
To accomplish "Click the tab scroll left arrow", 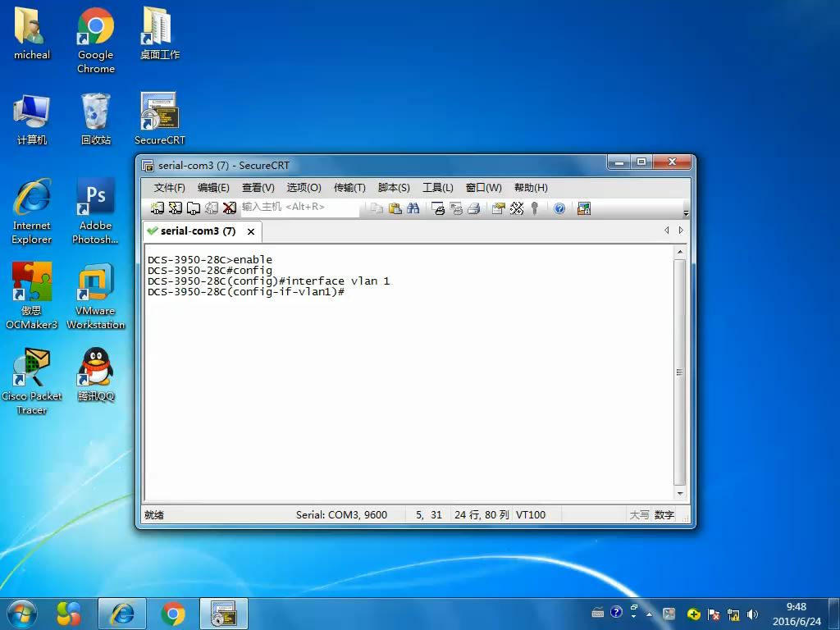I will (666, 231).
